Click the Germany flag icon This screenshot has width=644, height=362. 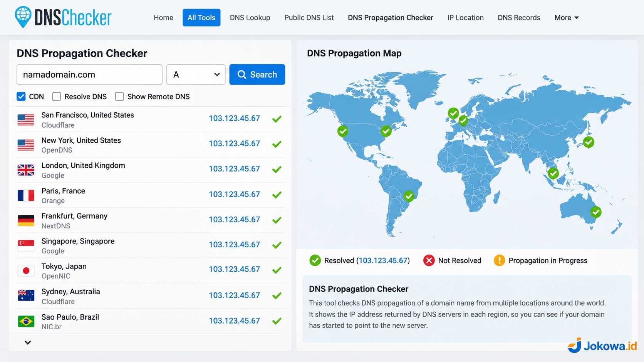click(x=26, y=220)
